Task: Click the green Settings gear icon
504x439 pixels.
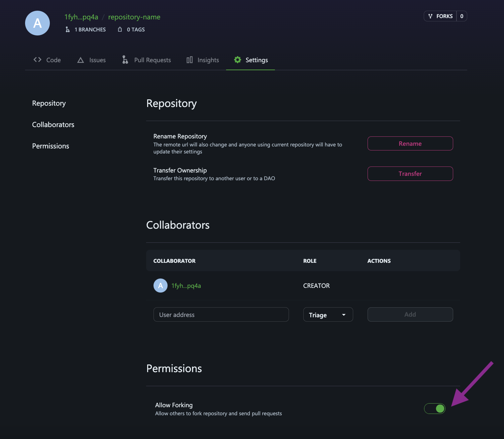Action: click(x=237, y=60)
